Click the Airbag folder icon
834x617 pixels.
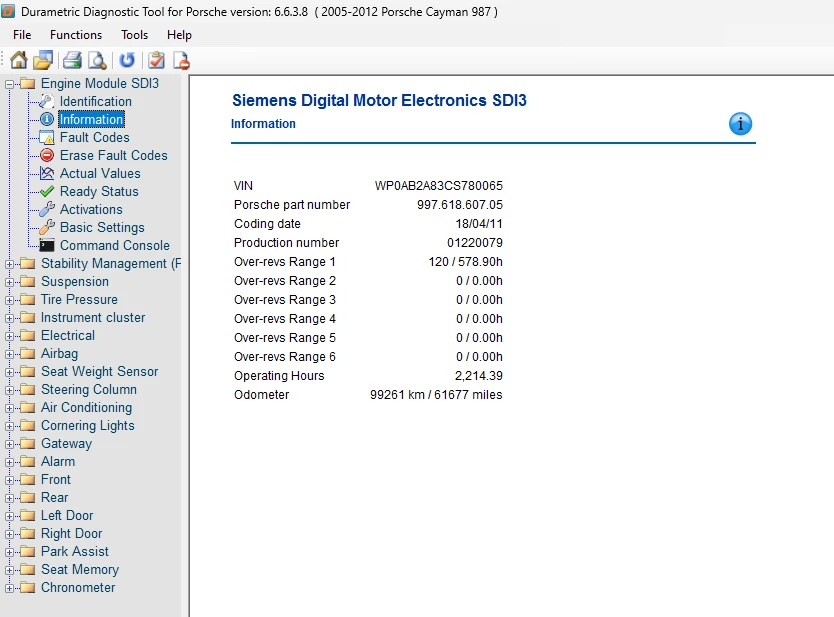coord(27,354)
